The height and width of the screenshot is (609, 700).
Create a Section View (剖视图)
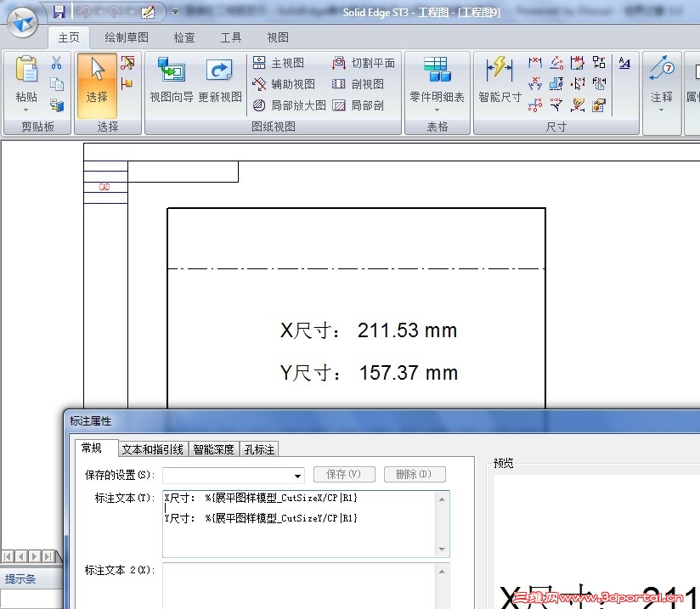coord(358,84)
